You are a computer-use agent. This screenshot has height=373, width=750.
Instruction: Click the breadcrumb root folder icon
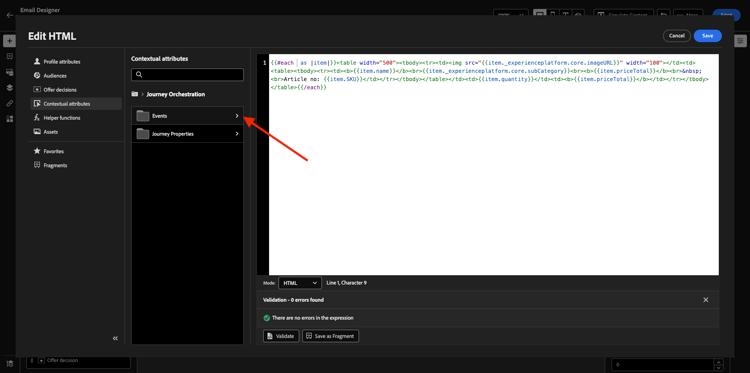[x=134, y=94]
